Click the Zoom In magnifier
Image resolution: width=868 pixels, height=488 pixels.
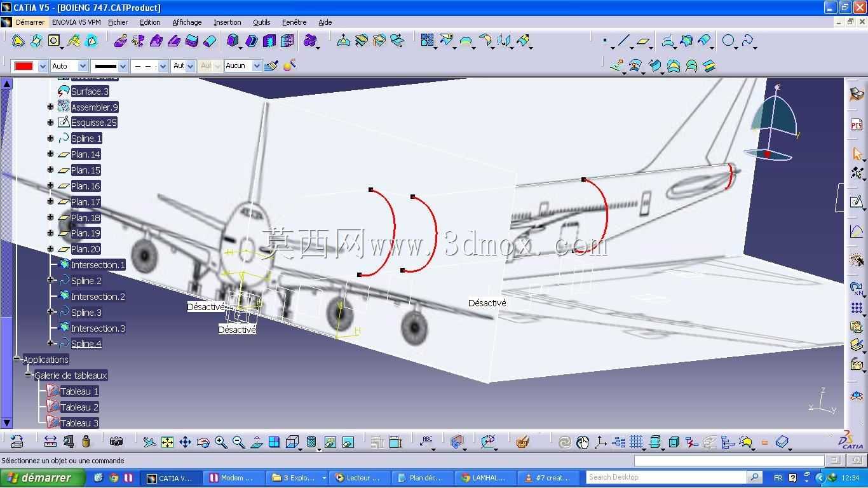click(x=220, y=442)
